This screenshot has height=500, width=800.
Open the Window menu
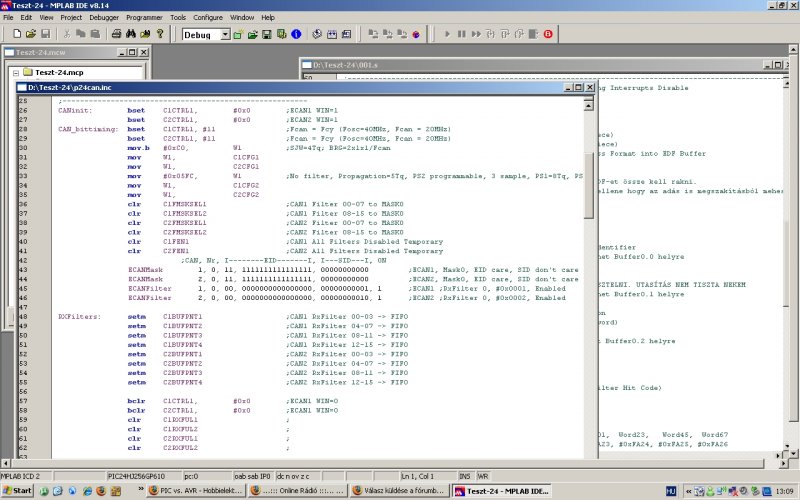pyautogui.click(x=242, y=17)
